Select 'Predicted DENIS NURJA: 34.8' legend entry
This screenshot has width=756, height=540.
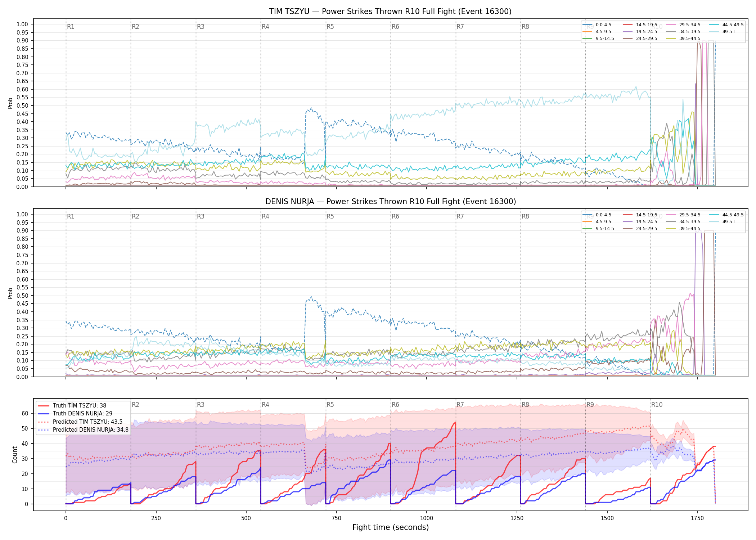[x=91, y=429]
